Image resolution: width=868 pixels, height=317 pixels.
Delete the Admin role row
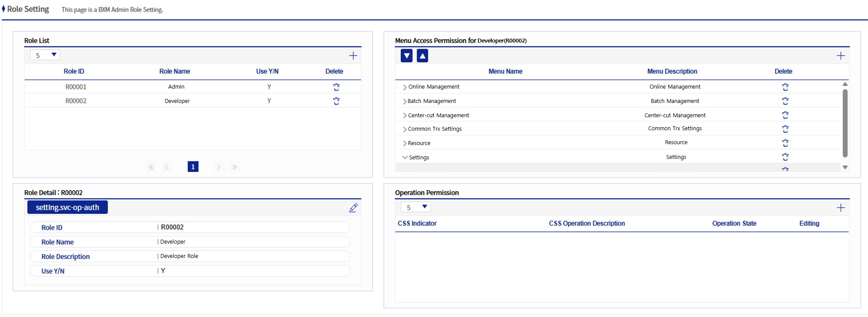pyautogui.click(x=336, y=87)
